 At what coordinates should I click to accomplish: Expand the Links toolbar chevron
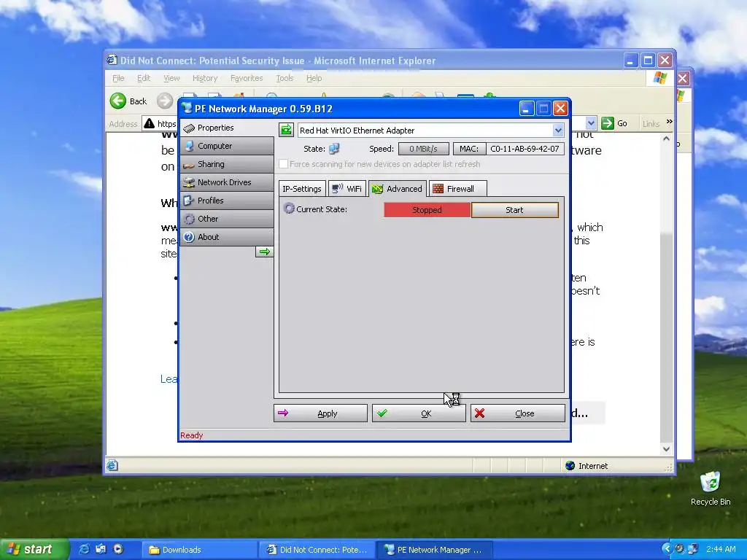(x=670, y=122)
